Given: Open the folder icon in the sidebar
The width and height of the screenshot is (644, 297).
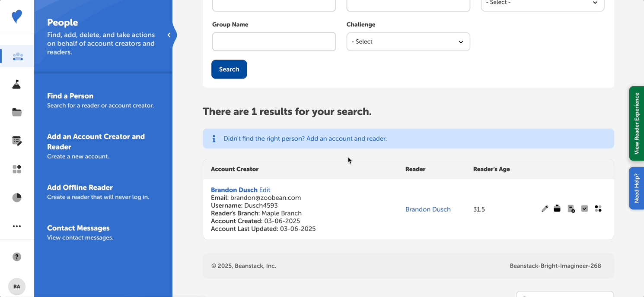Looking at the screenshot, I should click(x=17, y=112).
